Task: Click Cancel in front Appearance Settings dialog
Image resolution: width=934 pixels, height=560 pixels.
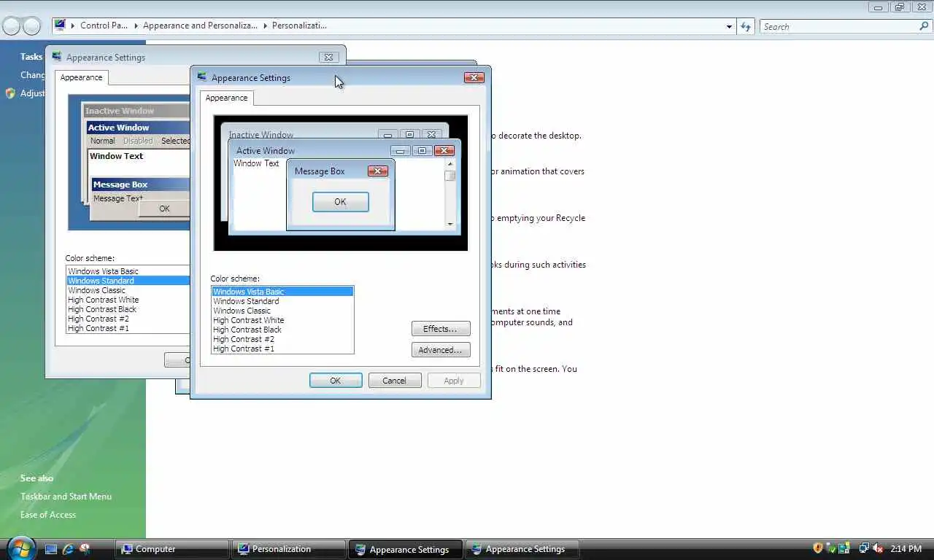Action: 394,381
